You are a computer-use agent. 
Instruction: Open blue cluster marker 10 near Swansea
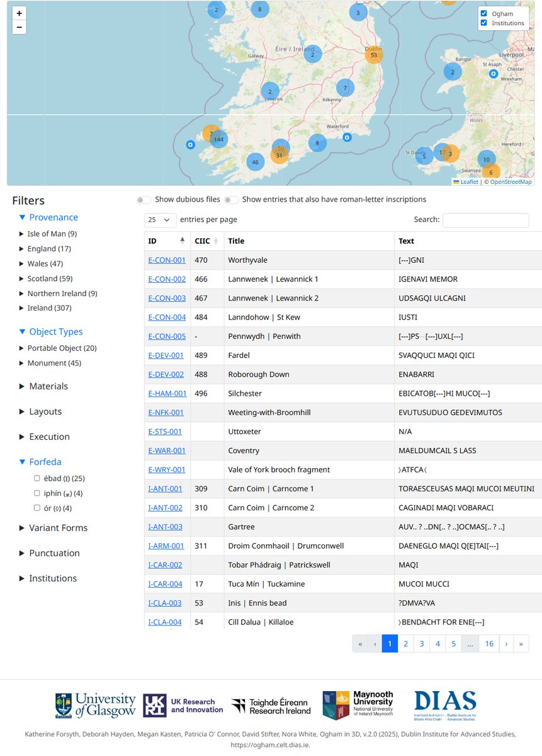coord(486,159)
